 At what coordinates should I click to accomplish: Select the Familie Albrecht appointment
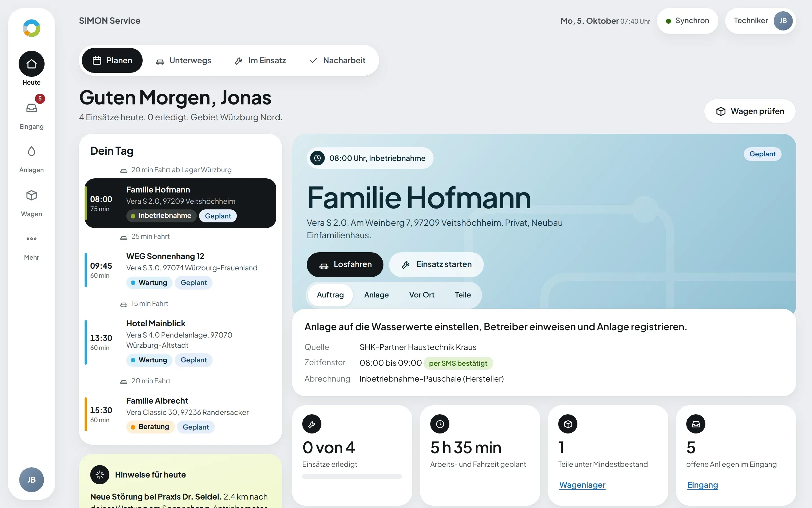click(180, 414)
